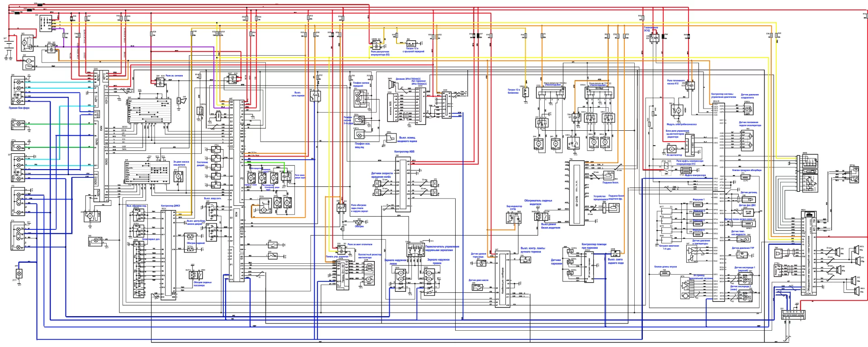The image size is (868, 347).
Task: Click the 12V trunk socket symbol
Action: [x=526, y=92]
